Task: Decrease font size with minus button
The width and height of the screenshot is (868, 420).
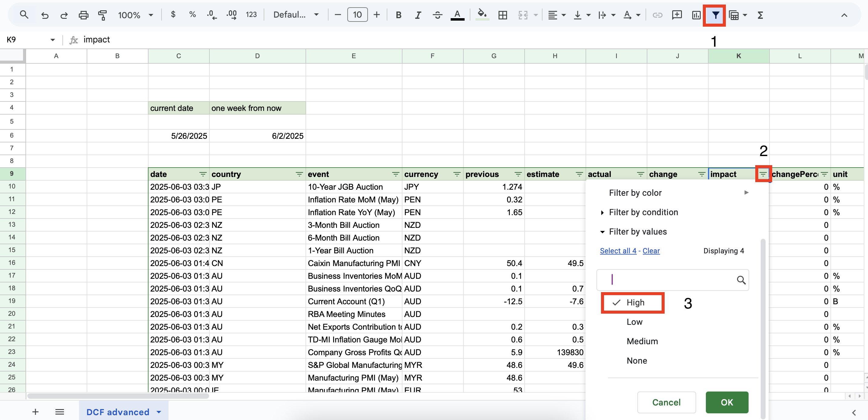Action: click(x=338, y=15)
